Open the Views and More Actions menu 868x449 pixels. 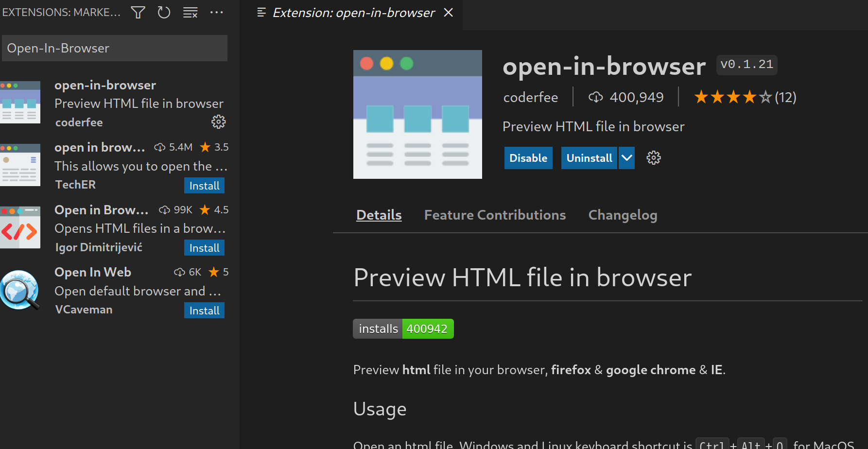pyautogui.click(x=216, y=13)
